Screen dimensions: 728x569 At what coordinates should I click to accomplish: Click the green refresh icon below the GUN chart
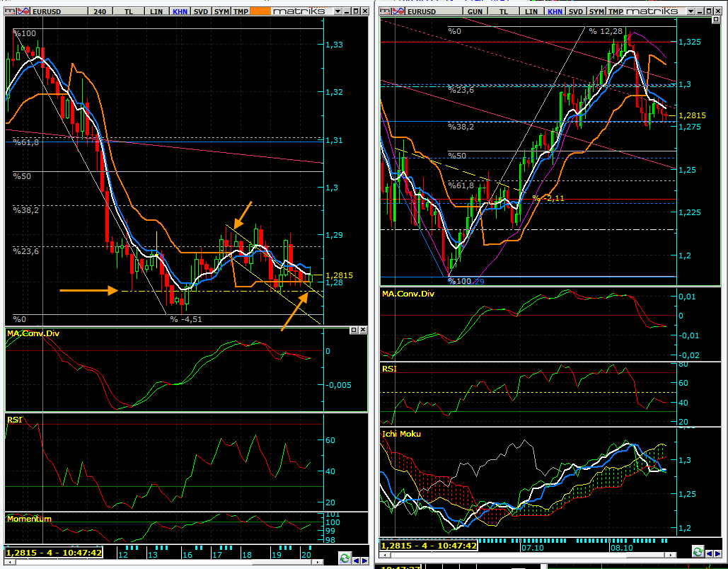[x=698, y=551]
